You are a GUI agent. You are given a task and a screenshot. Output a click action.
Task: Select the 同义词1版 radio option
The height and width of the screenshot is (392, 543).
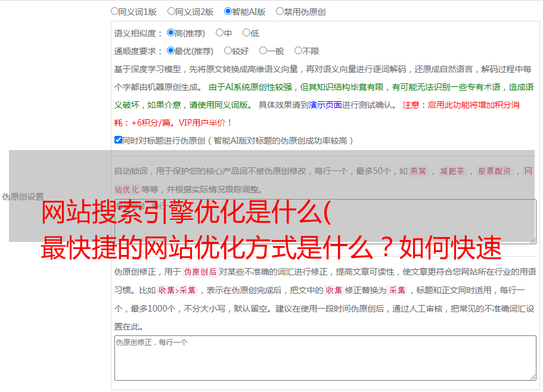[114, 11]
